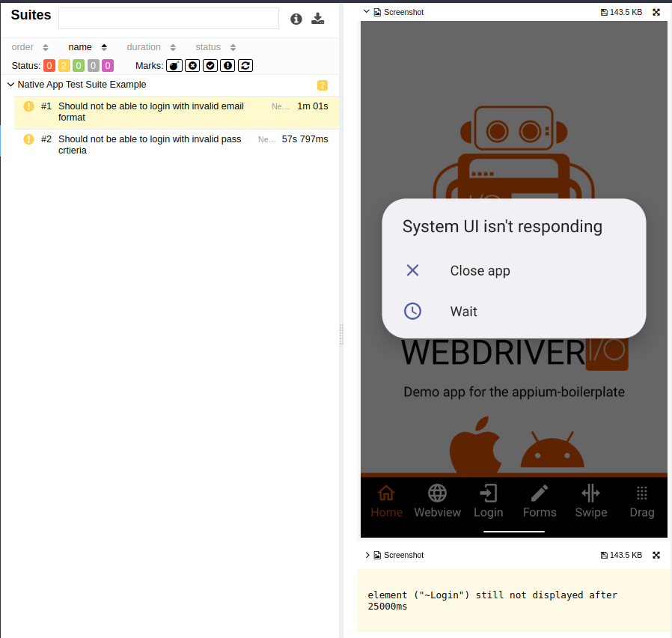Toggle the new passed (check) mark filter
Image resolution: width=672 pixels, height=638 pixels.
(210, 66)
